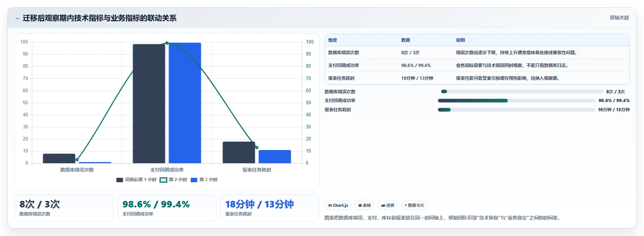Toggle the 第 2 小时 legend entry
This screenshot has width=644, height=236.
tap(174, 180)
